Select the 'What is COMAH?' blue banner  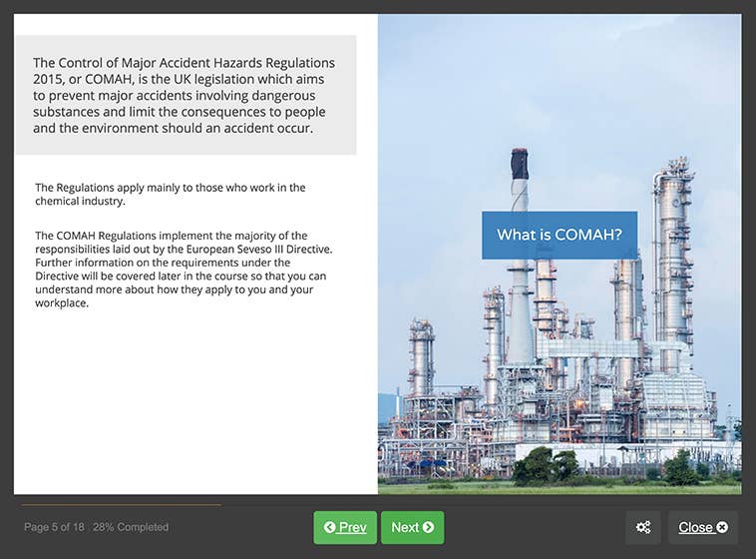559,235
